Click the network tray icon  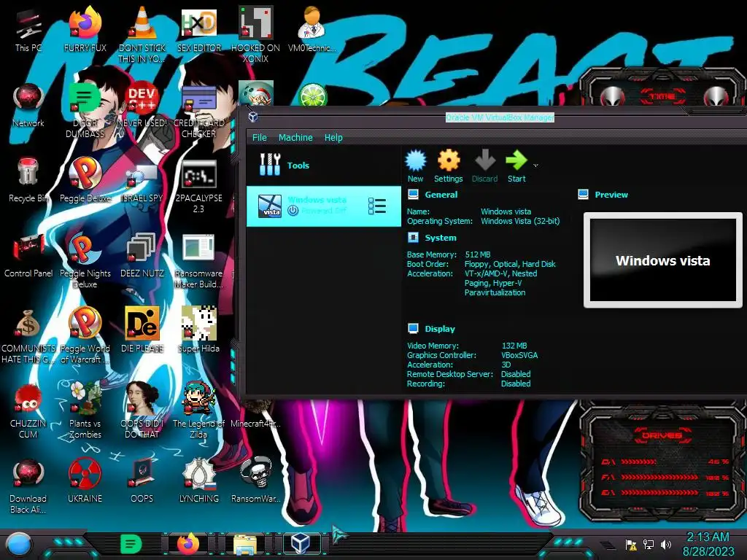click(649, 544)
